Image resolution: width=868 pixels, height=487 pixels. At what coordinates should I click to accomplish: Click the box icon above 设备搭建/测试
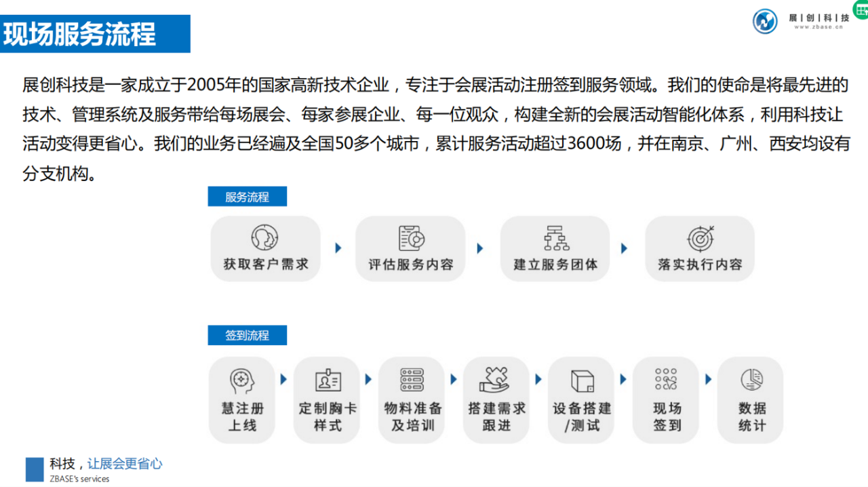click(x=582, y=381)
